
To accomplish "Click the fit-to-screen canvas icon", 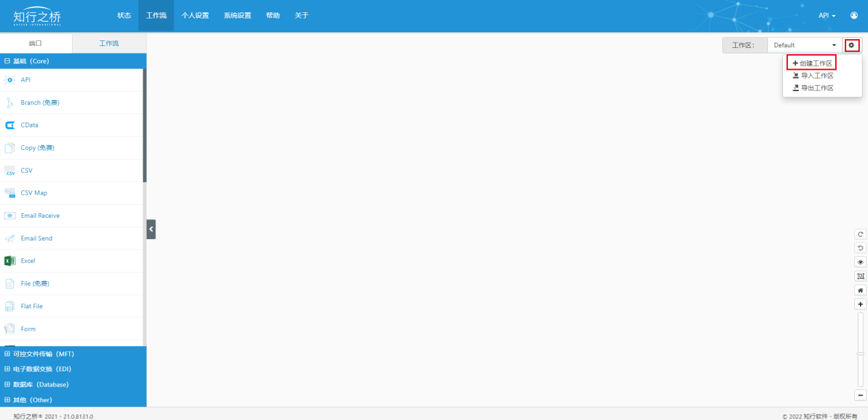I will coord(860,276).
